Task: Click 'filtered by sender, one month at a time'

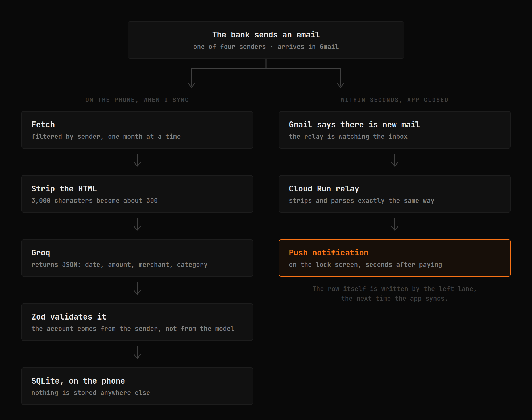Action: [x=106, y=137]
